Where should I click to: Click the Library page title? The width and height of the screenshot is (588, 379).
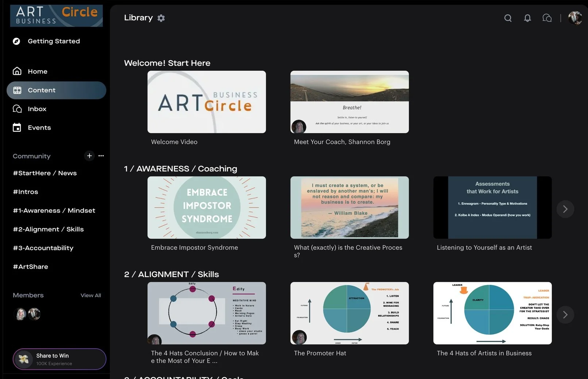pyautogui.click(x=138, y=18)
